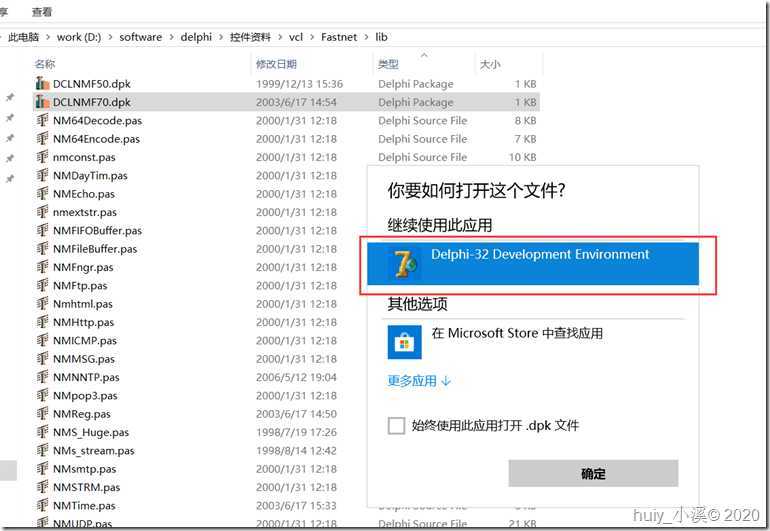Click the first quick access pin icon
Image resolution: width=770 pixels, height=531 pixels.
click(x=9, y=98)
